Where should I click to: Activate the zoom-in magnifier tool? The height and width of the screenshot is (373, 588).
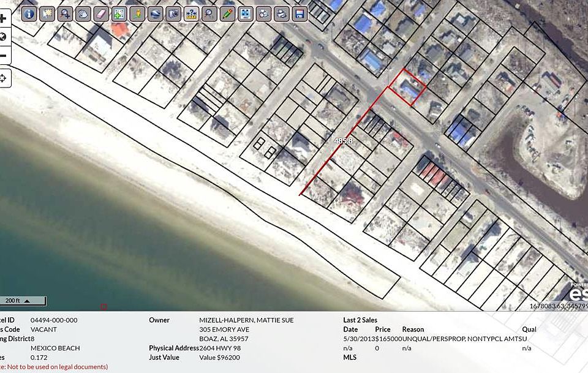[66, 14]
